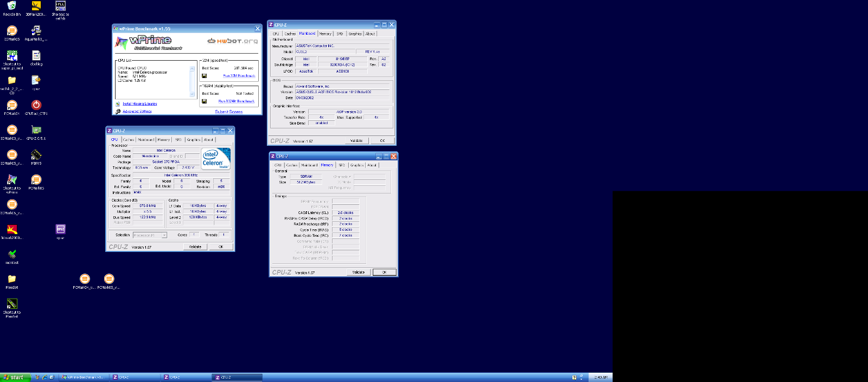Open Caches tab in CPU-Z processor window
868x382 pixels.
click(129, 140)
